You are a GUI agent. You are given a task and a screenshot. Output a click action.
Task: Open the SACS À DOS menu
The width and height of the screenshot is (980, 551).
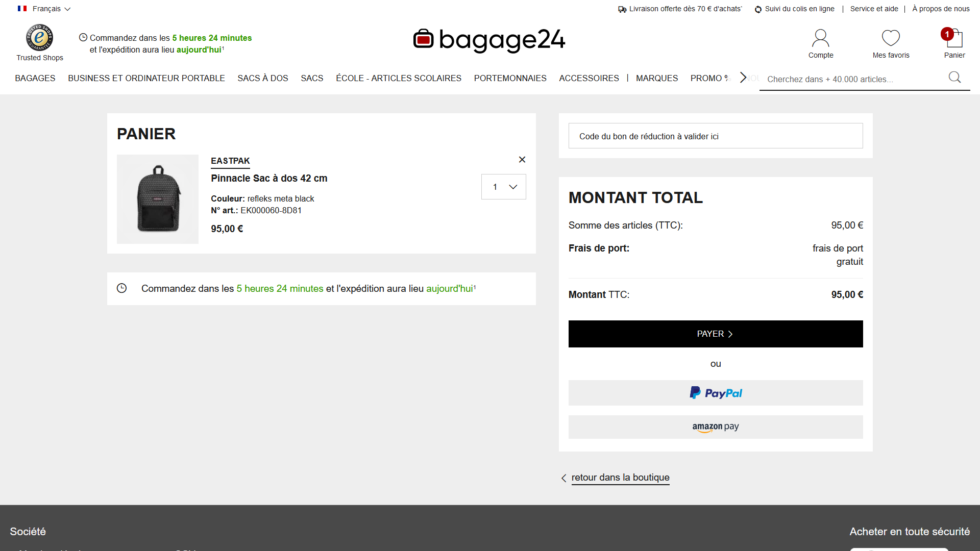263,78
